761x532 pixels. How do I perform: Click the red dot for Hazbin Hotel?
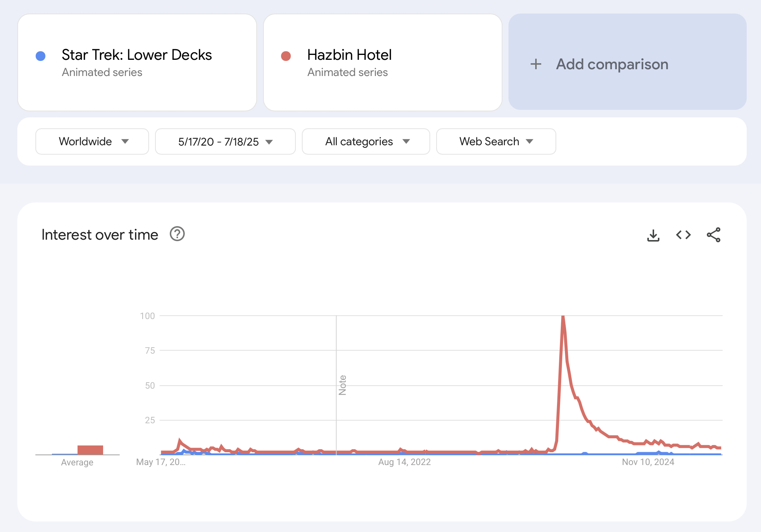[x=286, y=56]
